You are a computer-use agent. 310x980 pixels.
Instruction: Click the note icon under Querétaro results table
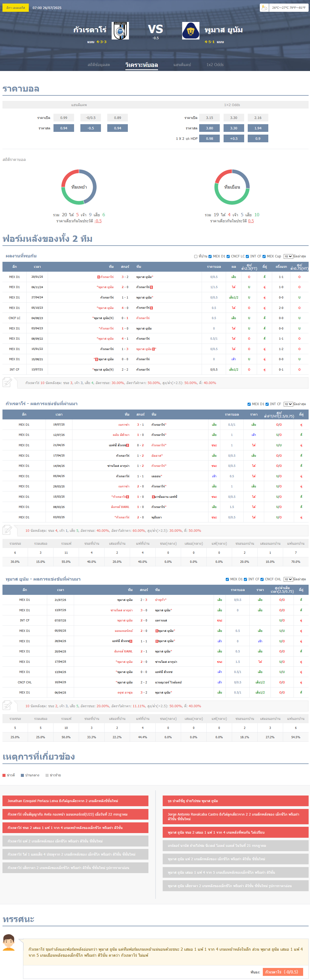pos(7,530)
